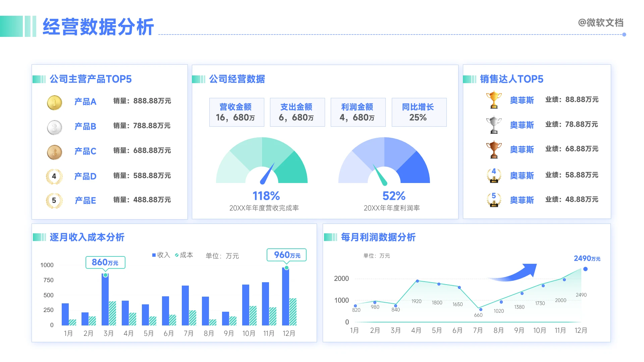This screenshot has width=644, height=362.
Task: Click the 2490万元 December data point
Action: coord(585,269)
